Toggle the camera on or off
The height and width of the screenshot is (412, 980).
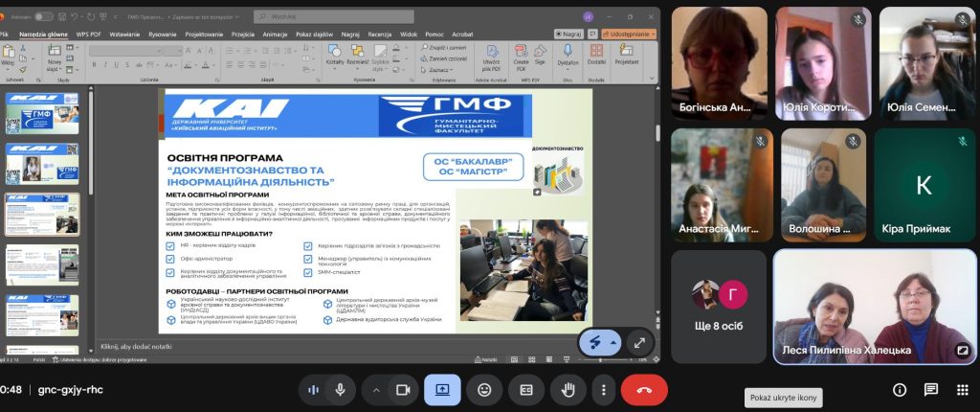coord(403,390)
